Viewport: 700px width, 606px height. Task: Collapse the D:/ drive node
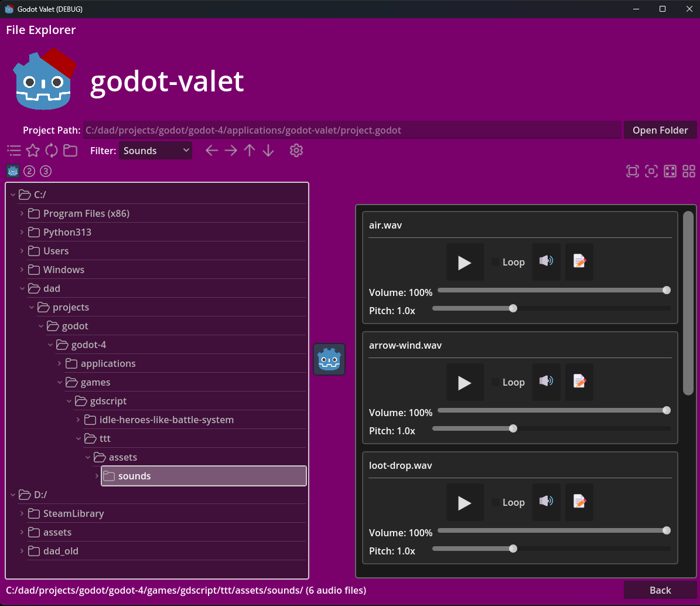[x=13, y=495]
